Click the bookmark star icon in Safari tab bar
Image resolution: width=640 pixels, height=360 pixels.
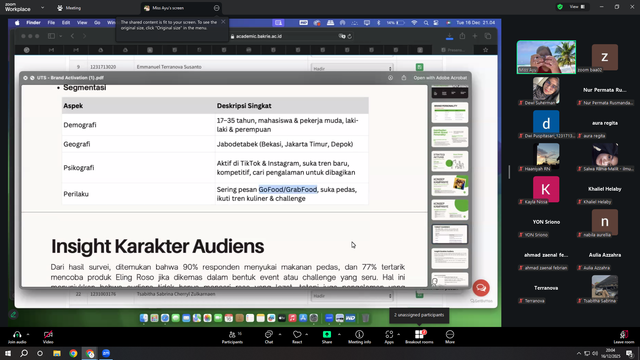485,50
